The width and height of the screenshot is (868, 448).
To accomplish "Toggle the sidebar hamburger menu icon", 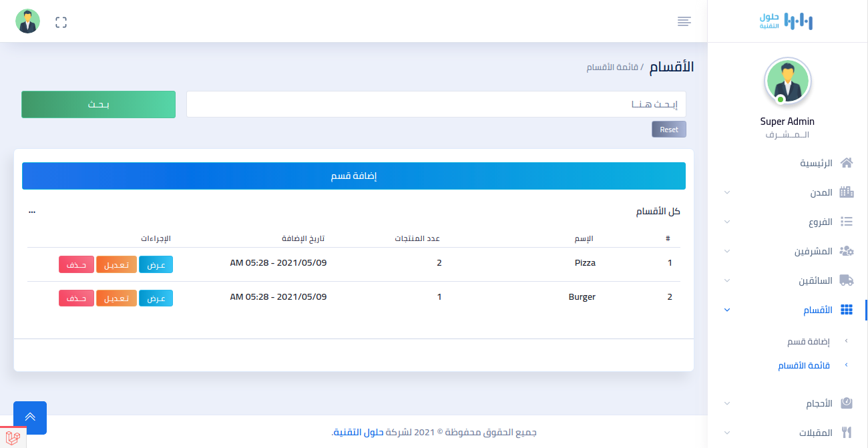I will coord(684,21).
